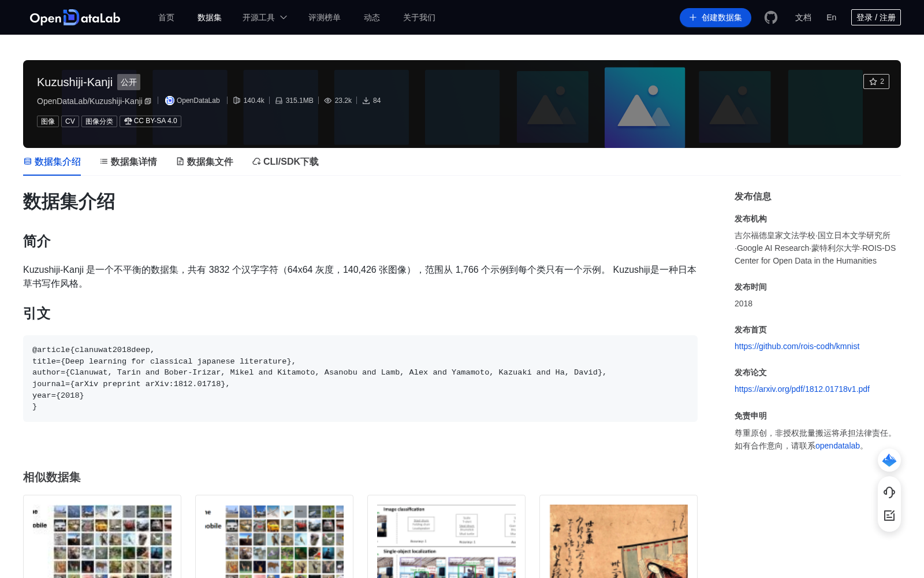
Task: Open the 文档 nav link
Action: (x=803, y=17)
